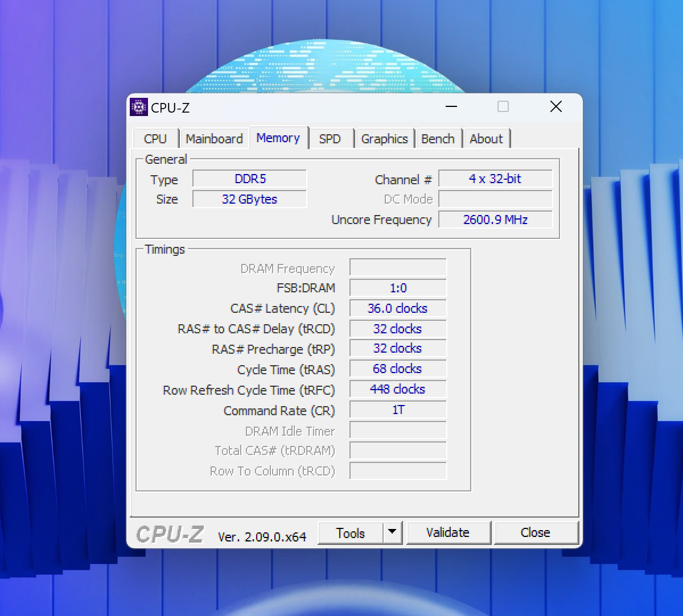Click the "Row To Column (tRCD)" label

coord(272,472)
